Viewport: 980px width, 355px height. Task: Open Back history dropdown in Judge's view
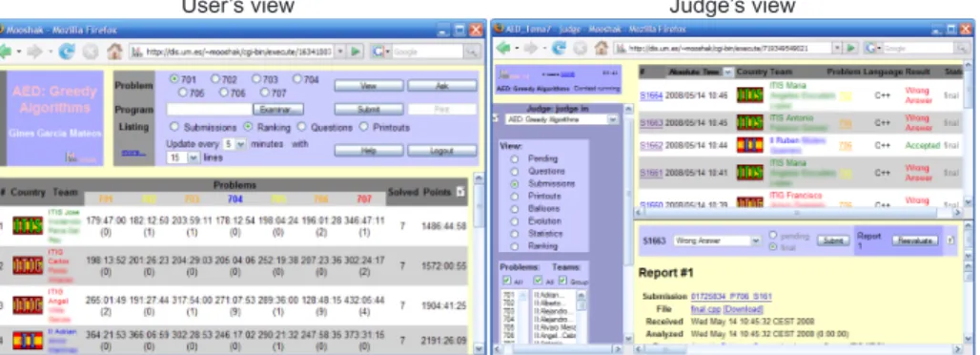pos(516,48)
